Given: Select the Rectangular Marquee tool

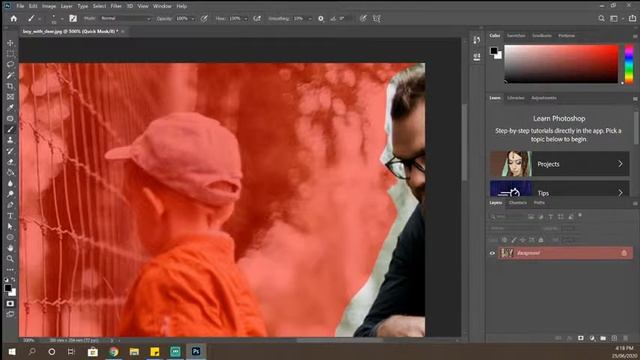Looking at the screenshot, I should click(x=11, y=53).
